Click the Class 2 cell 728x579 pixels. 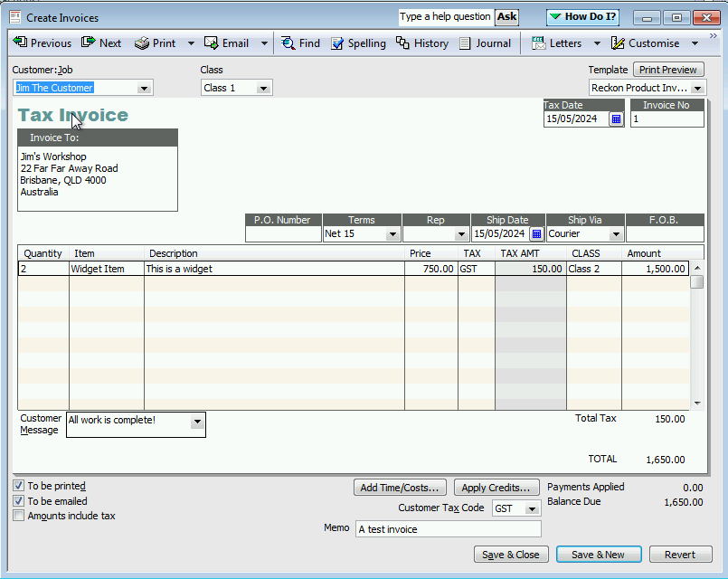point(594,269)
